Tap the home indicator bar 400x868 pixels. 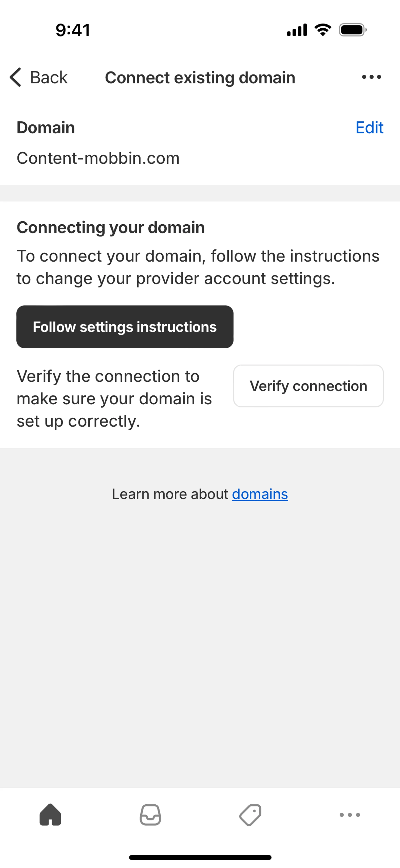(x=200, y=857)
